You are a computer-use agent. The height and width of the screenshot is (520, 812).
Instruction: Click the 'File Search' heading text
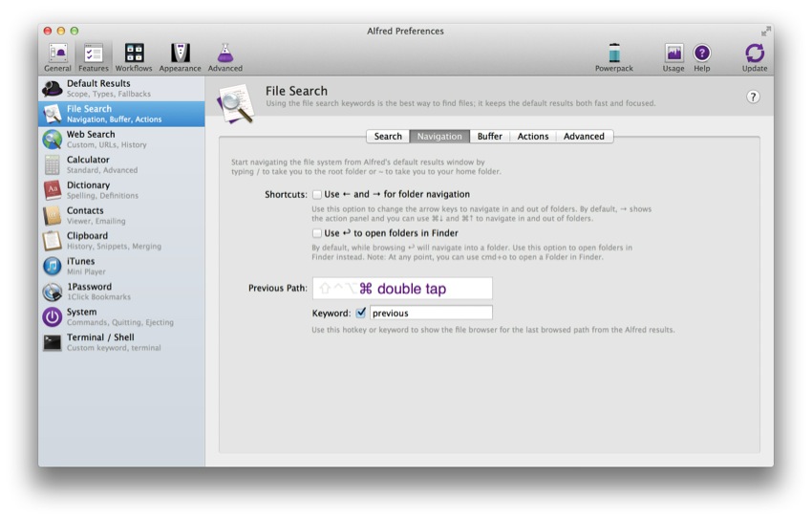click(x=297, y=91)
